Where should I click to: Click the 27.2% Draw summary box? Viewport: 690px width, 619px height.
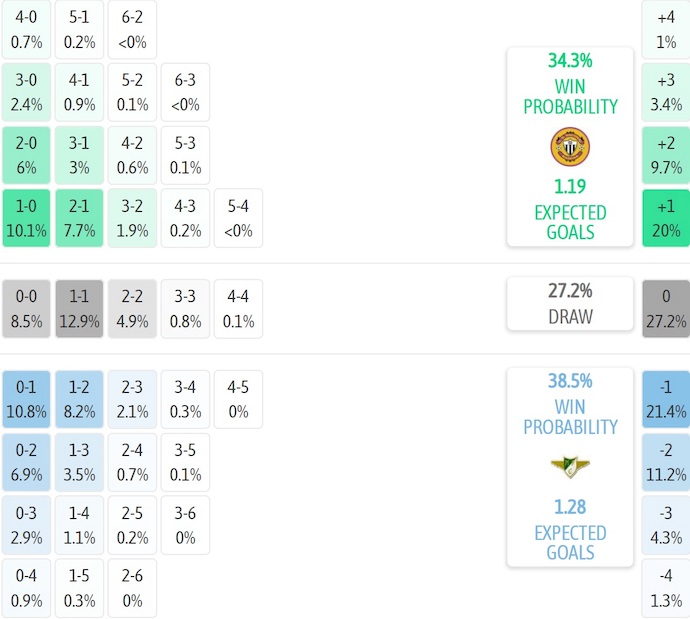[x=570, y=304]
